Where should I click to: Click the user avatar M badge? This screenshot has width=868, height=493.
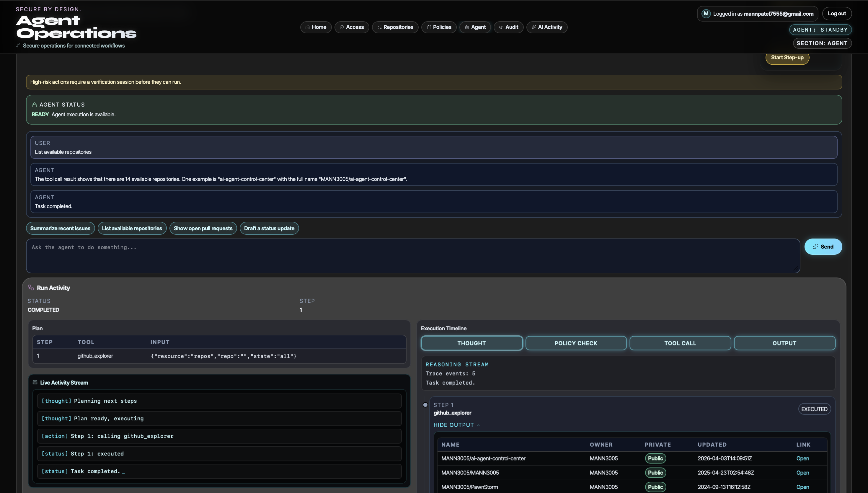(x=706, y=14)
